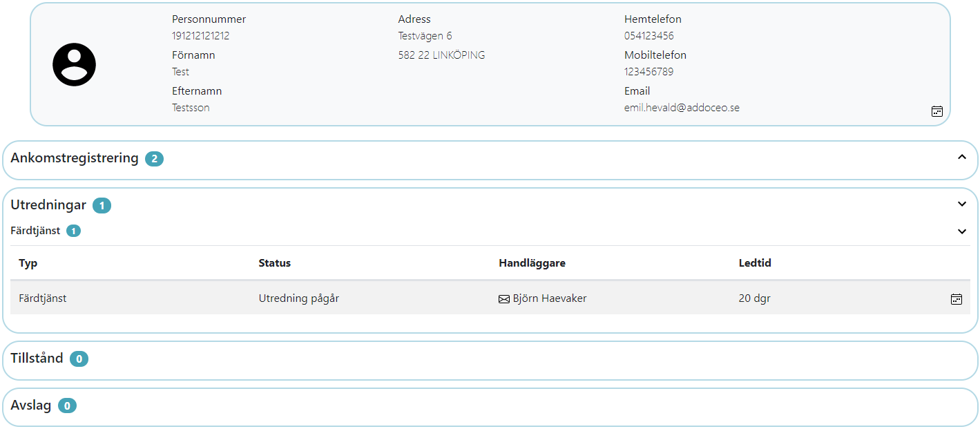Click the Förnamn value Test
This screenshot has width=980, height=429.
coord(180,72)
